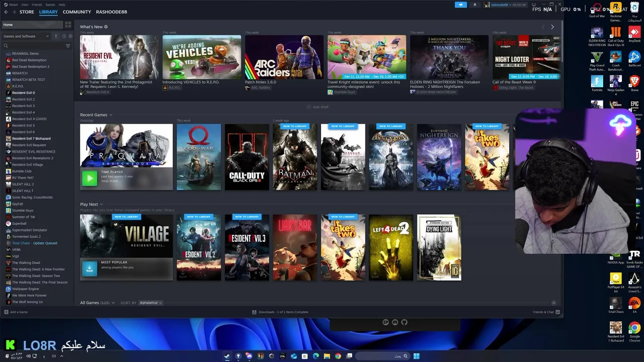
Task: Toggle the ready-to-play filter icon
Action: click(70, 36)
